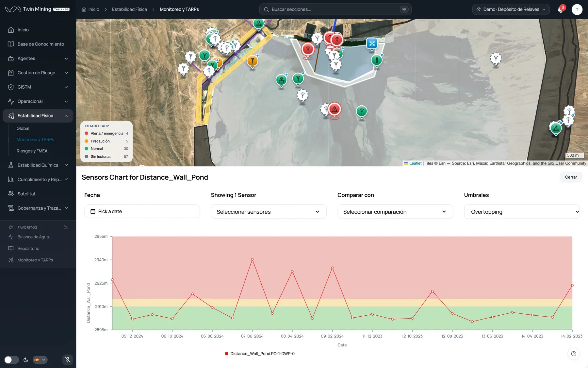This screenshot has width=588, height=368.
Task: Go to Inicio in sidebar
Action: (x=38, y=30)
